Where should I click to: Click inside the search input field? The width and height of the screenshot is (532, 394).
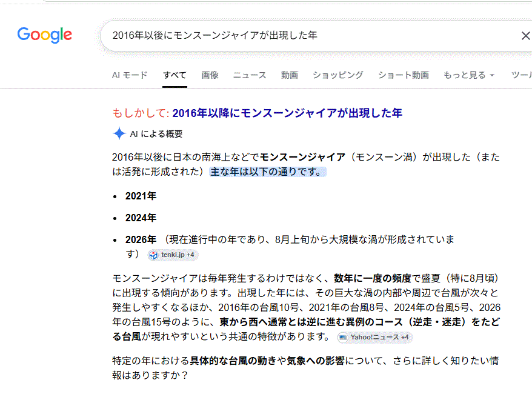(x=312, y=35)
